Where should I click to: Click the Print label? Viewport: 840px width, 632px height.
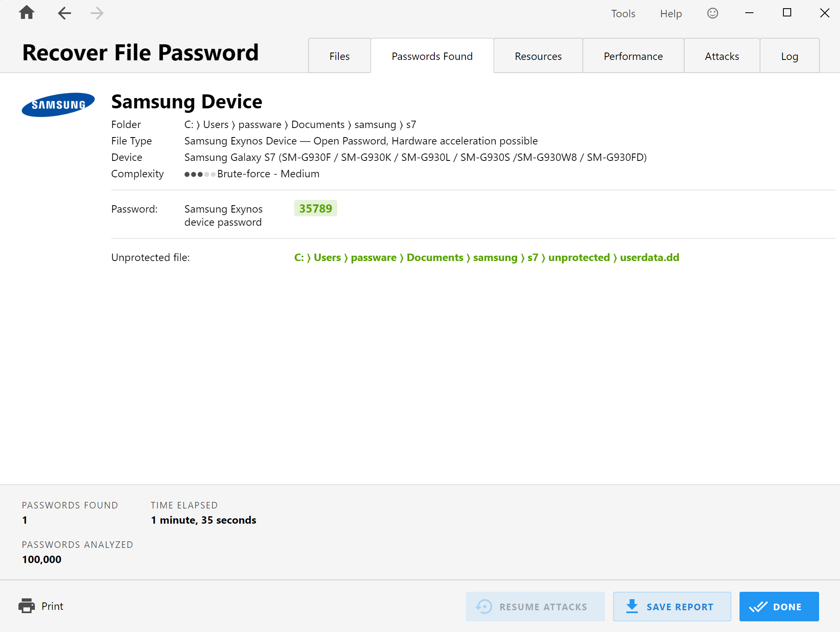click(x=52, y=606)
